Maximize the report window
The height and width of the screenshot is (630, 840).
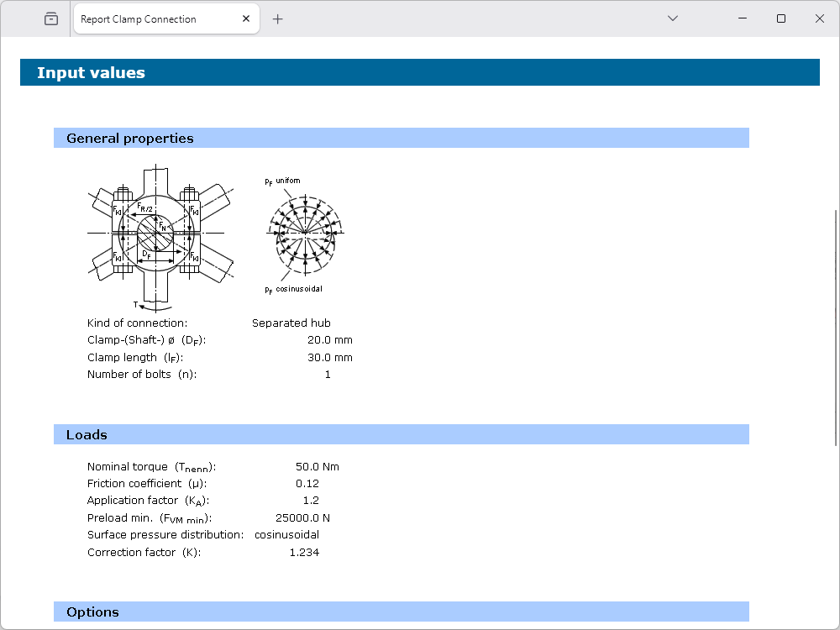click(781, 18)
